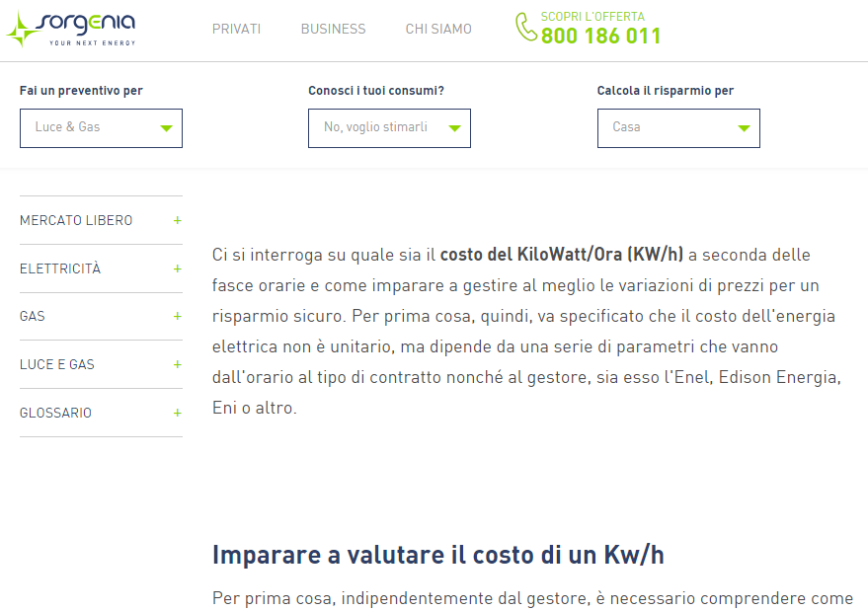Open the Luce & Gas dropdown
This screenshot has height=611, width=868.
pos(101,128)
